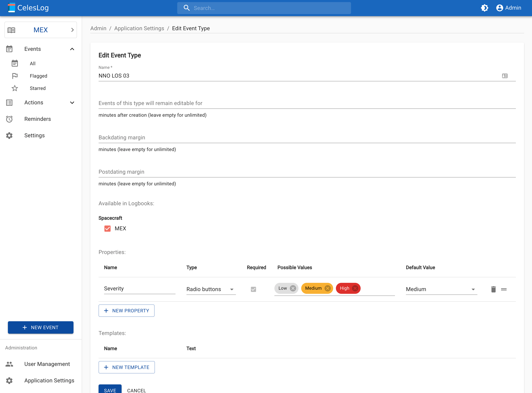532x393 pixels.
Task: Delete the Severity property using the trash icon
Action: pos(493,289)
